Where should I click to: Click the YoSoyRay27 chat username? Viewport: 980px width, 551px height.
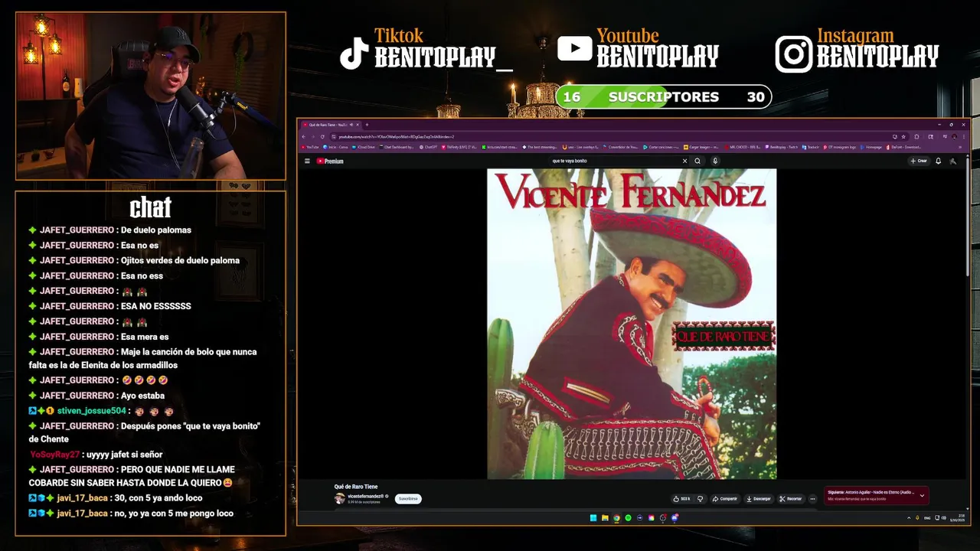pyautogui.click(x=54, y=455)
